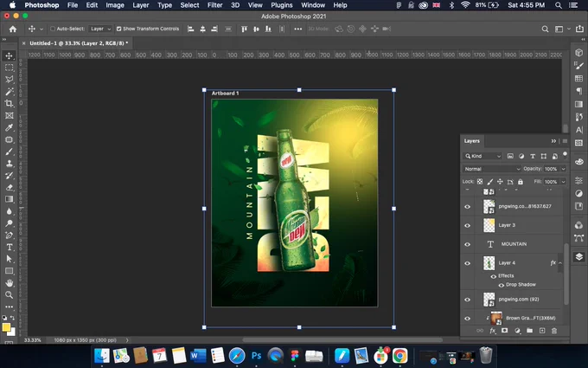Select the Pen tool
This screenshot has height=368, width=588.
click(x=9, y=236)
